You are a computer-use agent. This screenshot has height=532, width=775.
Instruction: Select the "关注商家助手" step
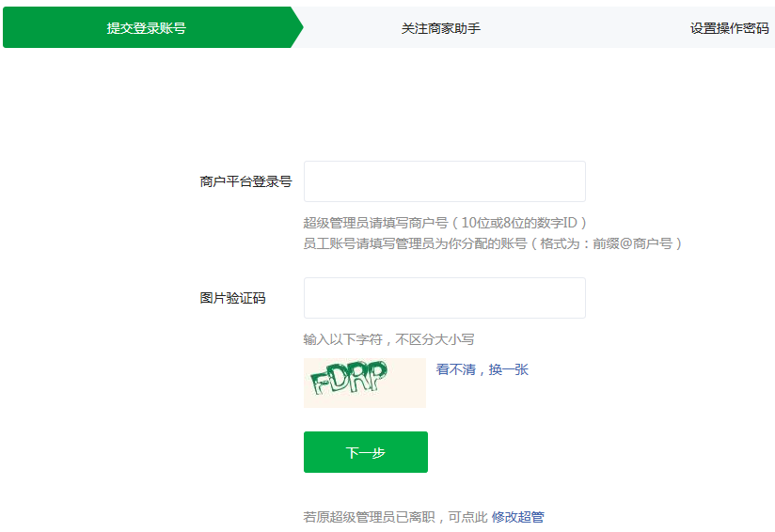440,28
